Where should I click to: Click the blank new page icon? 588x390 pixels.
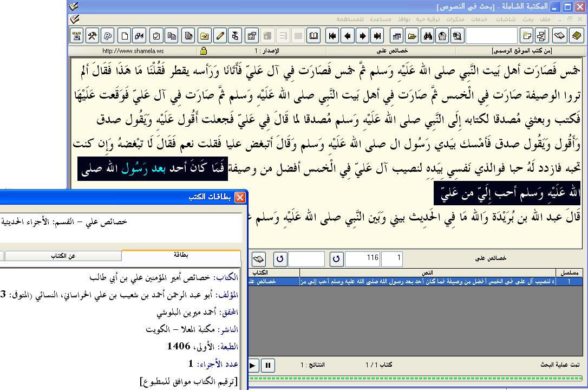coord(125,36)
